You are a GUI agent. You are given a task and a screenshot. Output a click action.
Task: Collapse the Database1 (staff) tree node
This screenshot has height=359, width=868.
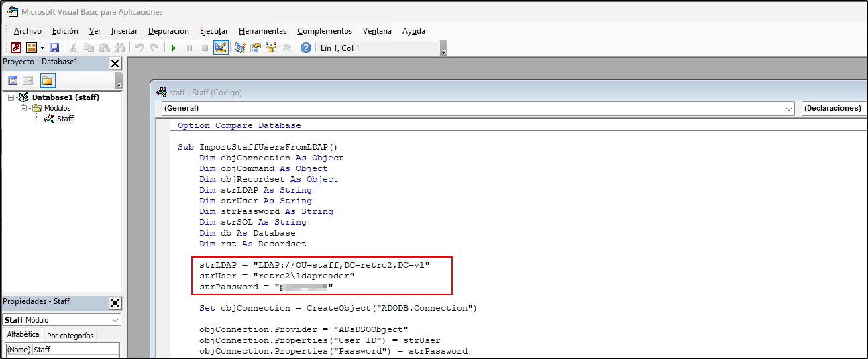(11, 97)
